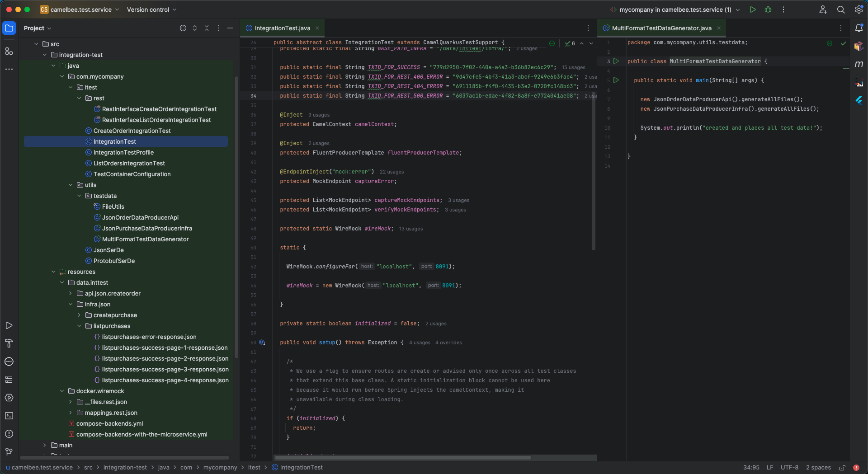This screenshot has height=474, width=868.
Task: Open the Structure tool window
Action: (x=9, y=52)
